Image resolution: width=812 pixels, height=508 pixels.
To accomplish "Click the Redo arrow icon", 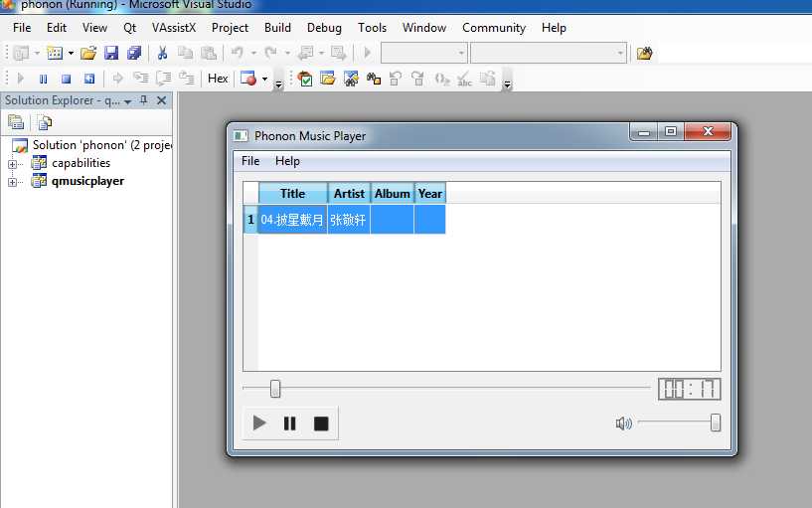I will click(271, 53).
